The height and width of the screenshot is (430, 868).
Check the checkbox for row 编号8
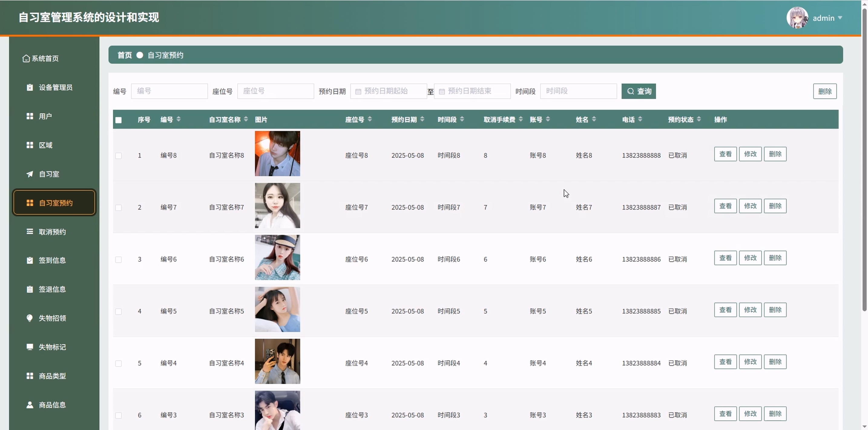click(118, 155)
